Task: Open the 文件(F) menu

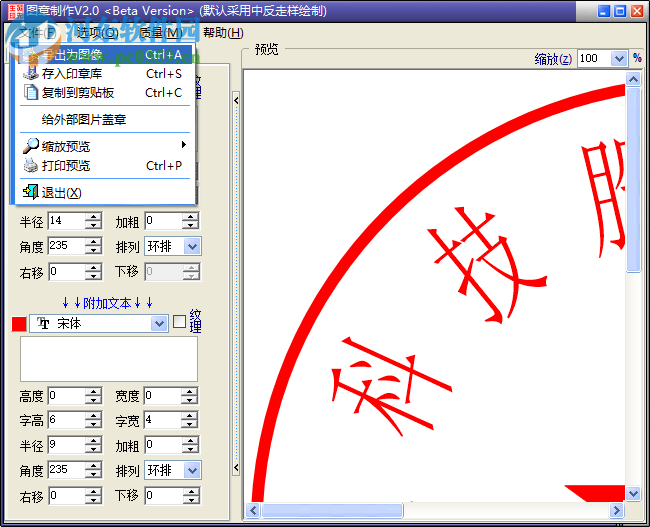Action: coord(37,33)
